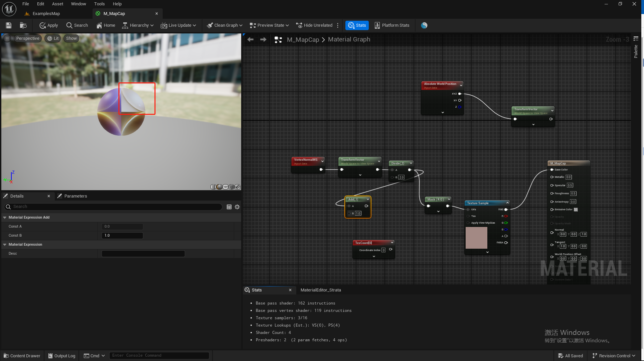This screenshot has height=361, width=644.
Task: Click the back navigation arrow in graph
Action: [x=250, y=39]
